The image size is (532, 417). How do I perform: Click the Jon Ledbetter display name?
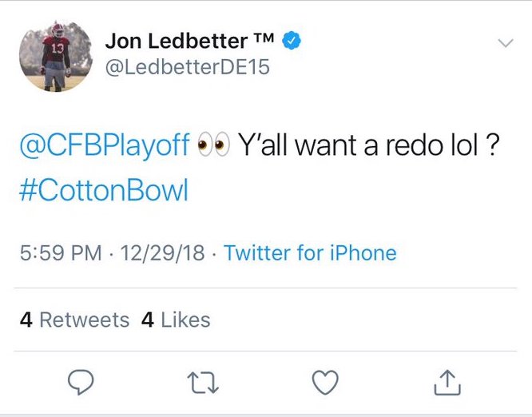pyautogui.click(x=177, y=41)
